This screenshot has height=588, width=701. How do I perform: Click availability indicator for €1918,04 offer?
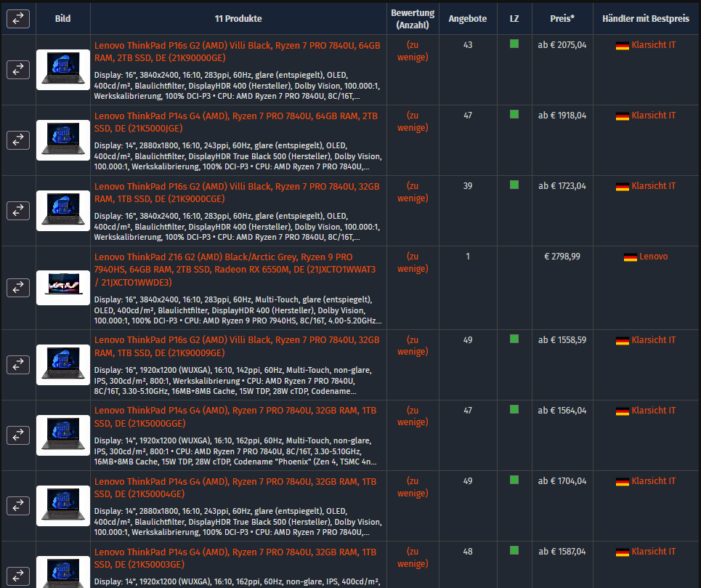coord(514,114)
